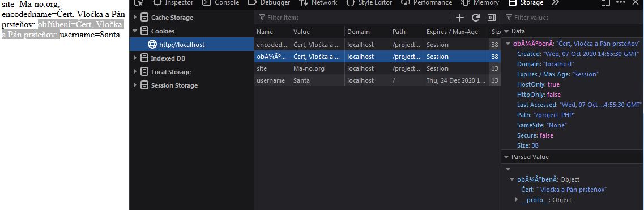
Task: Click the Cookies storage icon
Action: [144, 31]
